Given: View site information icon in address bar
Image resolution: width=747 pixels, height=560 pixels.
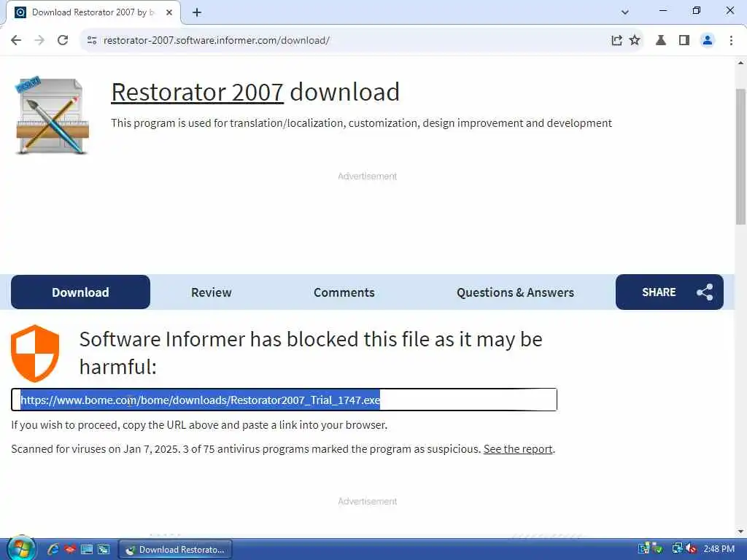Looking at the screenshot, I should click(x=92, y=41).
